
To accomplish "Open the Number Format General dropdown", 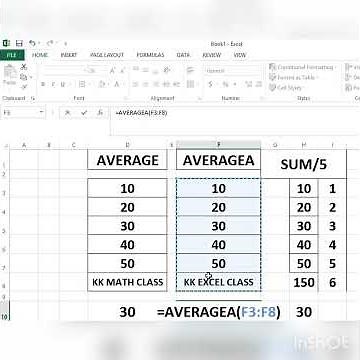I will 233,71.
